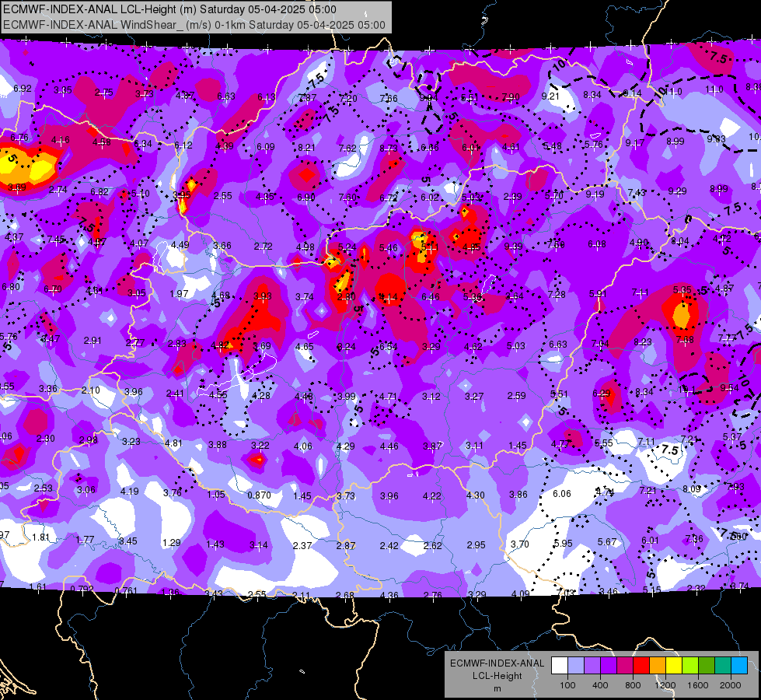Screen dimensions: 761x700
Task: Click the grid value 5.67
Action: 607,542
